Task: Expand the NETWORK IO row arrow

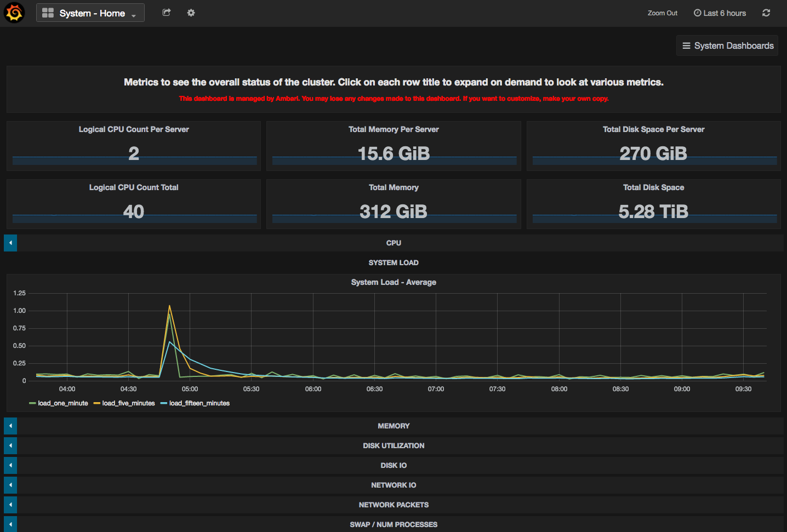Action: coord(10,485)
